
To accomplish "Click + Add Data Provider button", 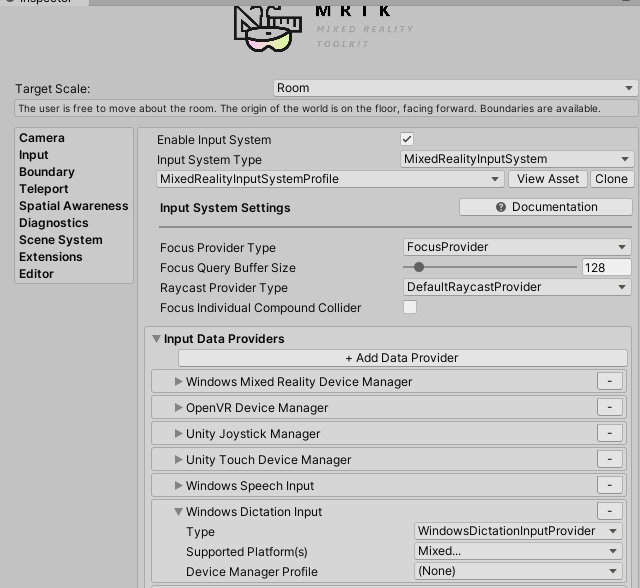I will (x=402, y=358).
